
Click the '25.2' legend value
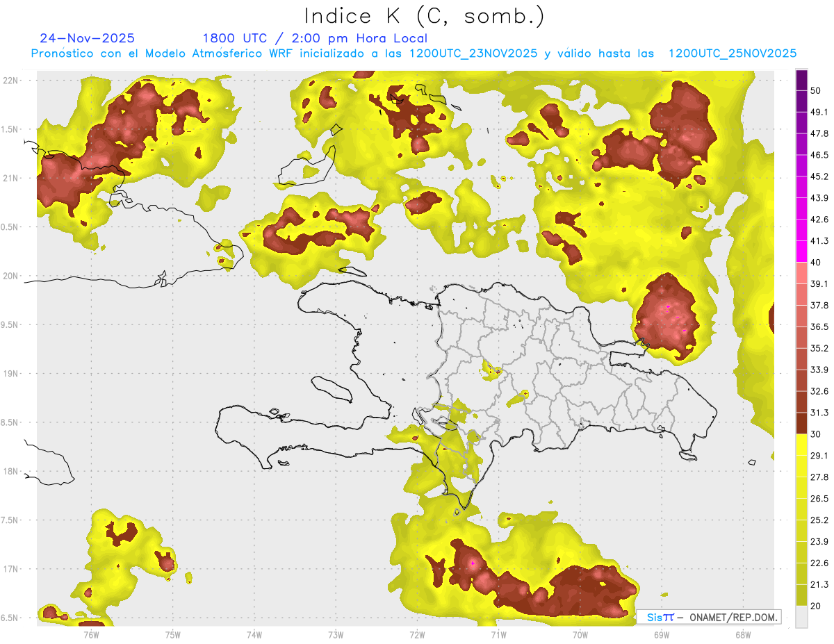pyautogui.click(x=819, y=520)
